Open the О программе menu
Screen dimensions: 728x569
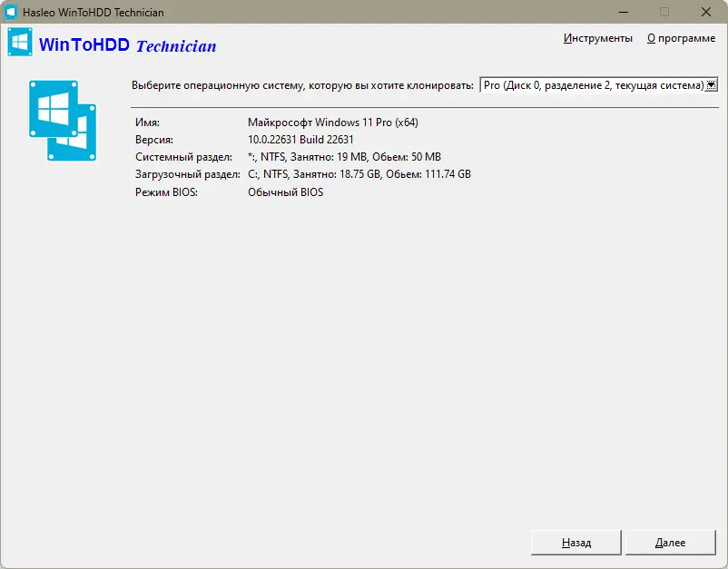(x=681, y=38)
